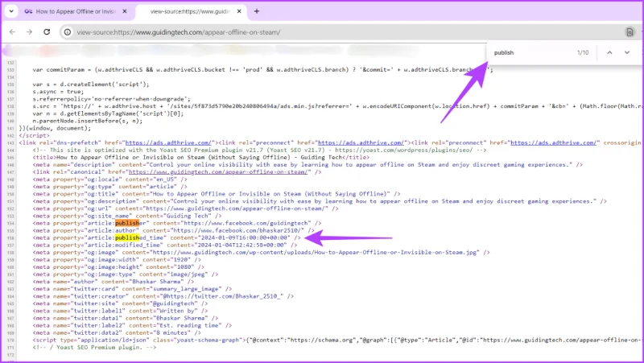Click the reader mode icon in address bar
The width and height of the screenshot is (644, 363).
click(x=630, y=32)
